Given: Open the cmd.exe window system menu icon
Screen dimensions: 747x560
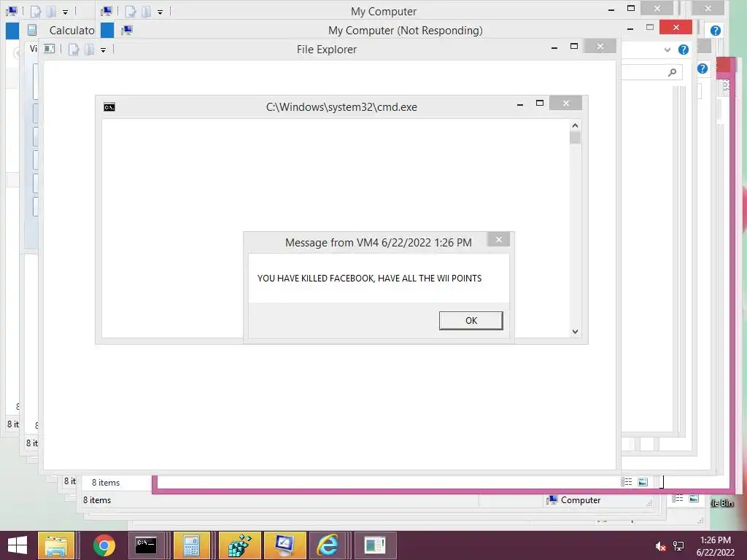Looking at the screenshot, I should point(109,107).
